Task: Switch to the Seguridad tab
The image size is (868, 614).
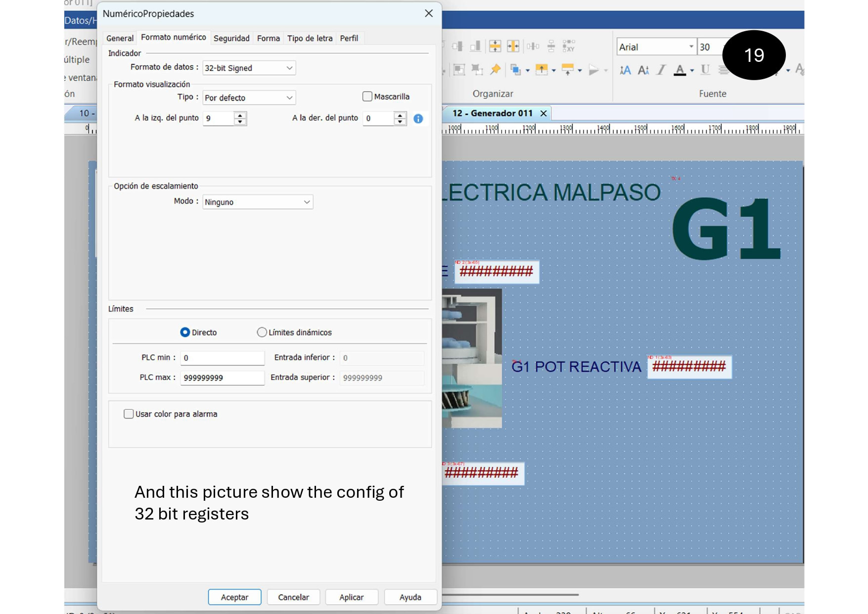Action: pyautogui.click(x=231, y=38)
